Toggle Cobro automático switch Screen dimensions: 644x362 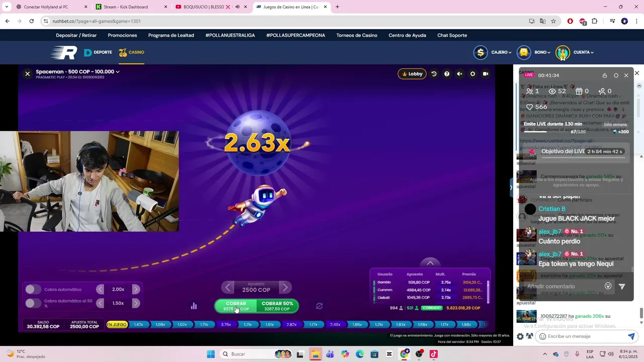tap(33, 290)
